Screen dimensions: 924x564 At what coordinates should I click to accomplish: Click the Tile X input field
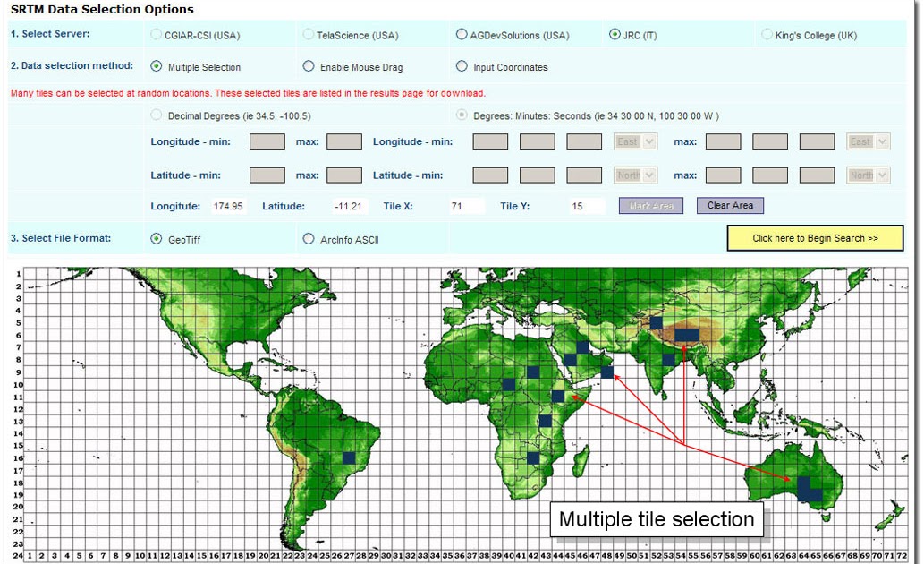[x=466, y=206]
